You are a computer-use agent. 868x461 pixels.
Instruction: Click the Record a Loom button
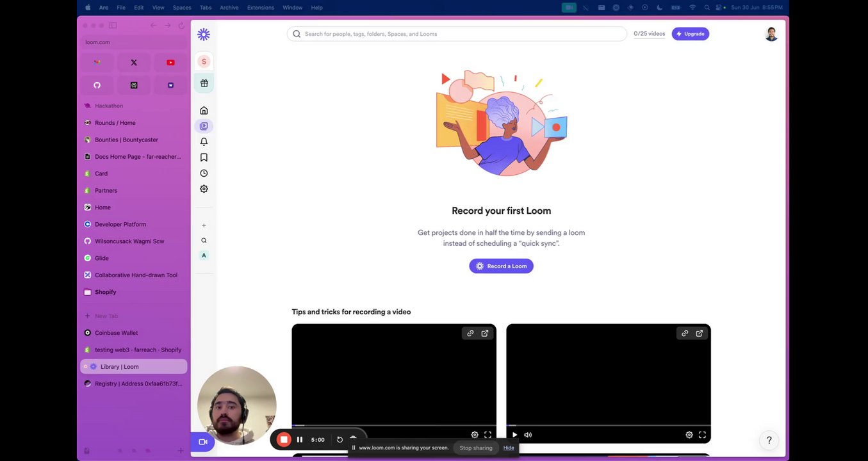[x=501, y=266]
